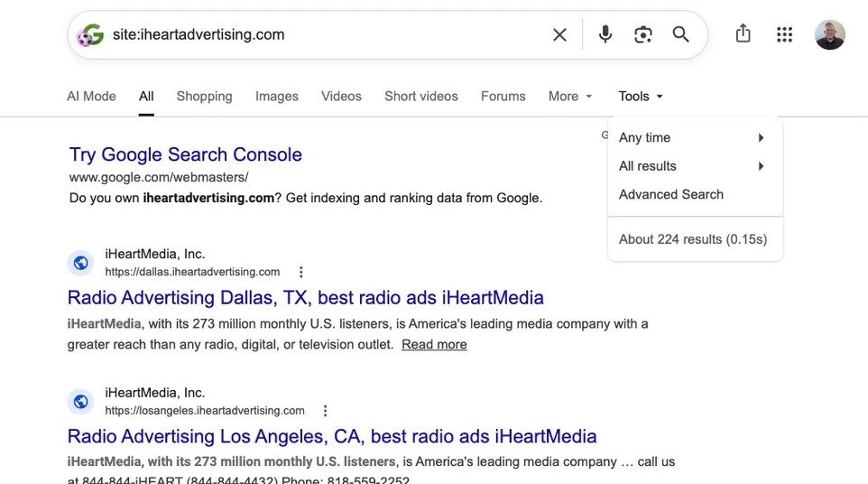Switch to the Forums tab
Image resolution: width=868 pixels, height=484 pixels.
click(x=503, y=97)
